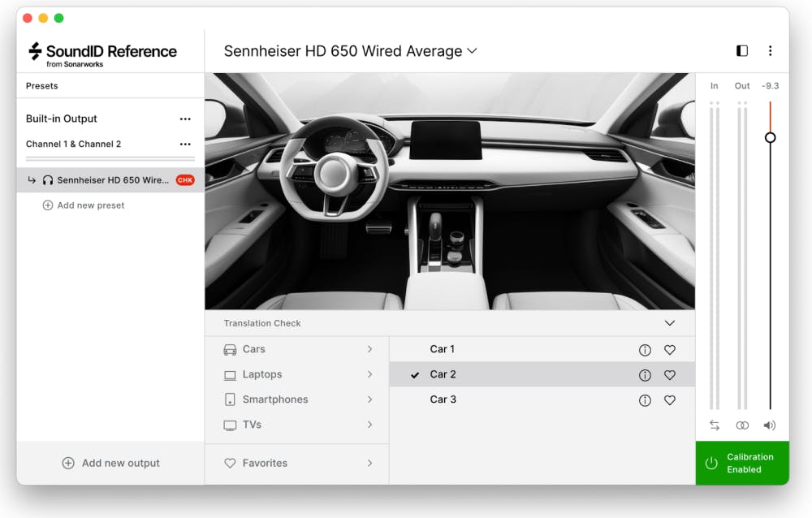Toggle the sidebar panel icon
The image size is (812, 518).
(x=741, y=50)
